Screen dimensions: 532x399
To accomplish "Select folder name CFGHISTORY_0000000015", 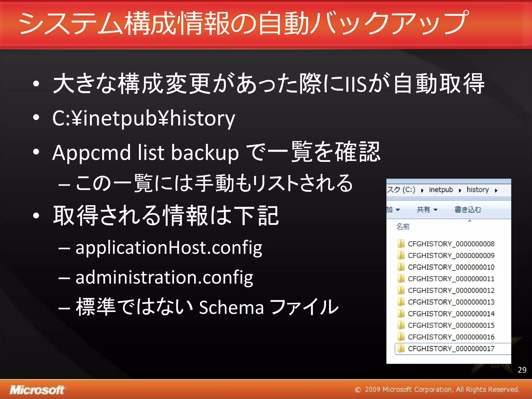I will 451,325.
